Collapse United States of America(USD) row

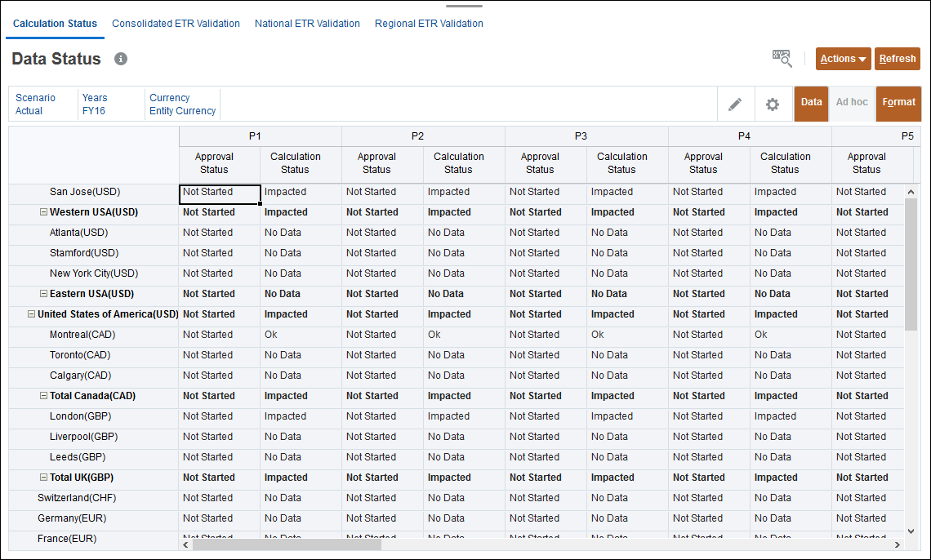(32, 313)
